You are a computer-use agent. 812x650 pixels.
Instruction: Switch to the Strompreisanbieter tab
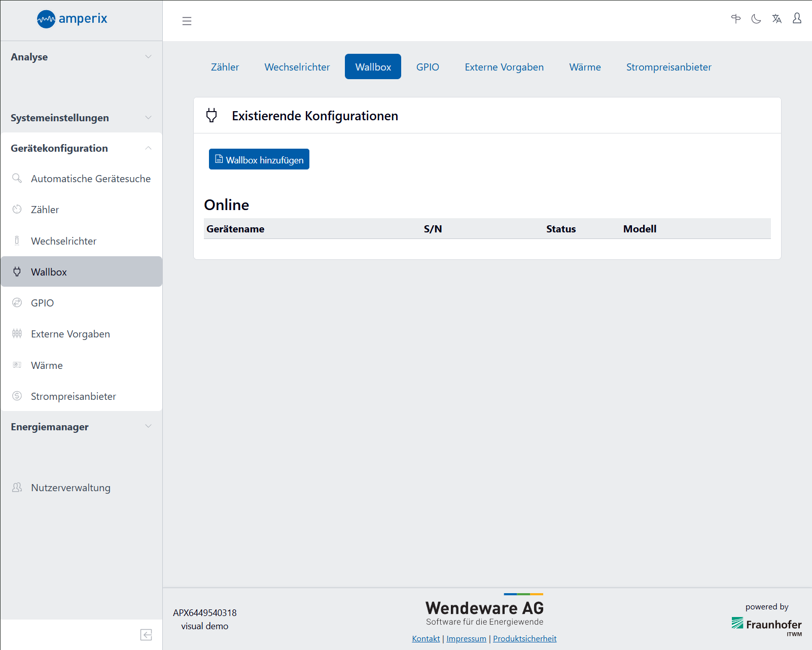tap(668, 67)
